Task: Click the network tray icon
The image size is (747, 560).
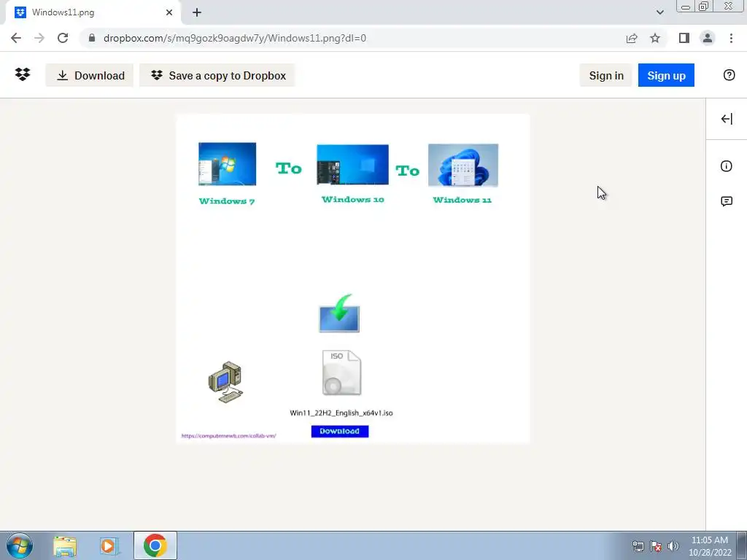Action: (x=638, y=546)
